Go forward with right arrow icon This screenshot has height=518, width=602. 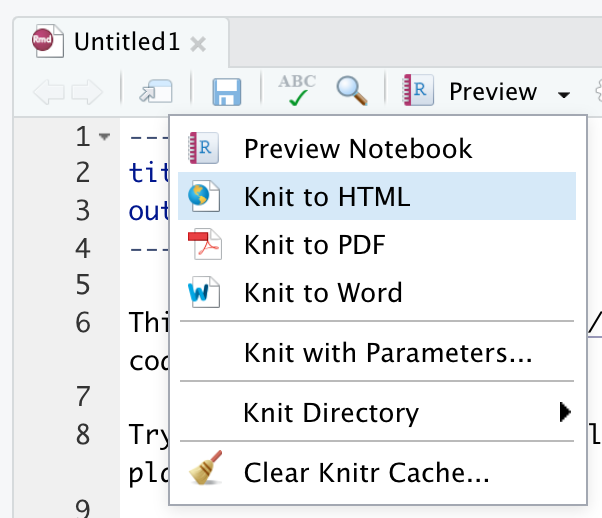[x=88, y=92]
